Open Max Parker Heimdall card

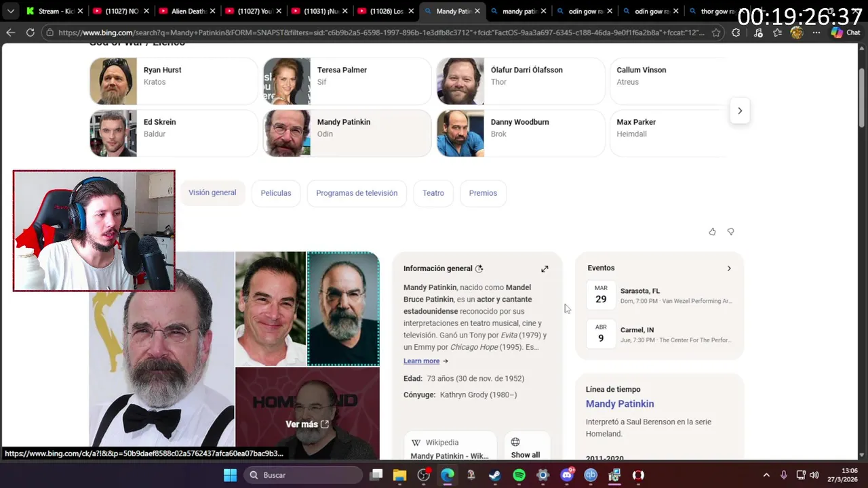(x=668, y=134)
